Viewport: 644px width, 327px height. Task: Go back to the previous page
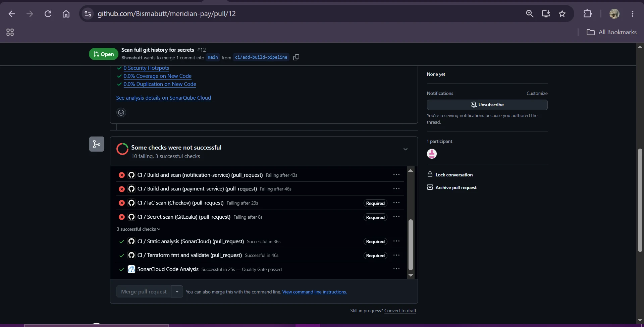(x=12, y=14)
